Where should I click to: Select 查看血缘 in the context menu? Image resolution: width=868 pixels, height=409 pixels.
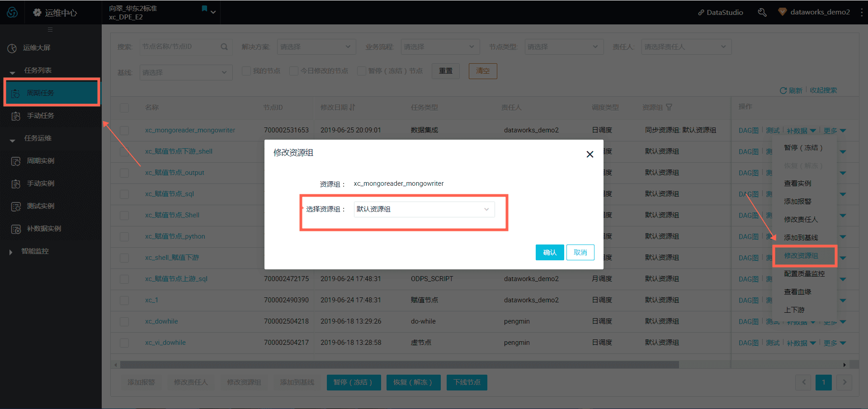(798, 291)
